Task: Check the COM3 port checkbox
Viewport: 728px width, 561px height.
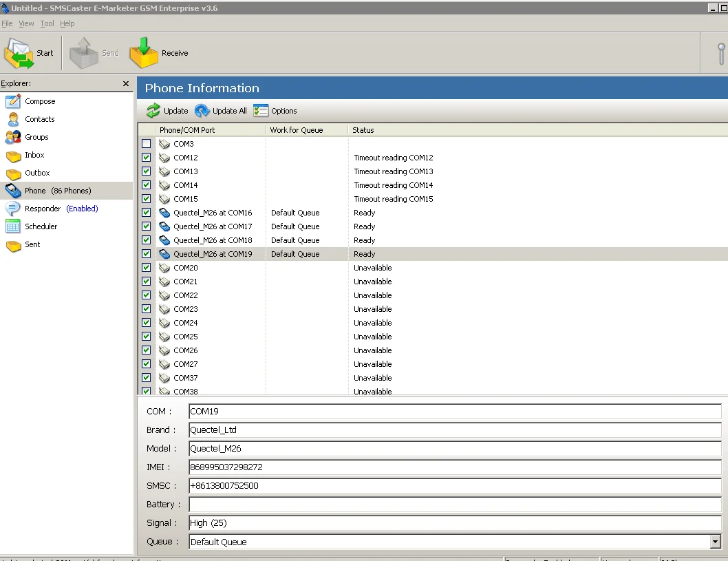Action: click(x=146, y=144)
